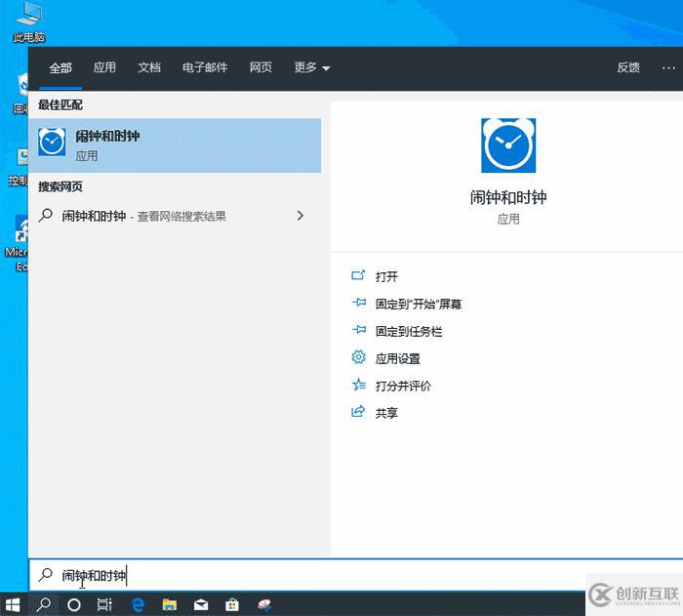Open 此电脑 desktop icon
Screen dimensions: 683x616
pos(28,21)
